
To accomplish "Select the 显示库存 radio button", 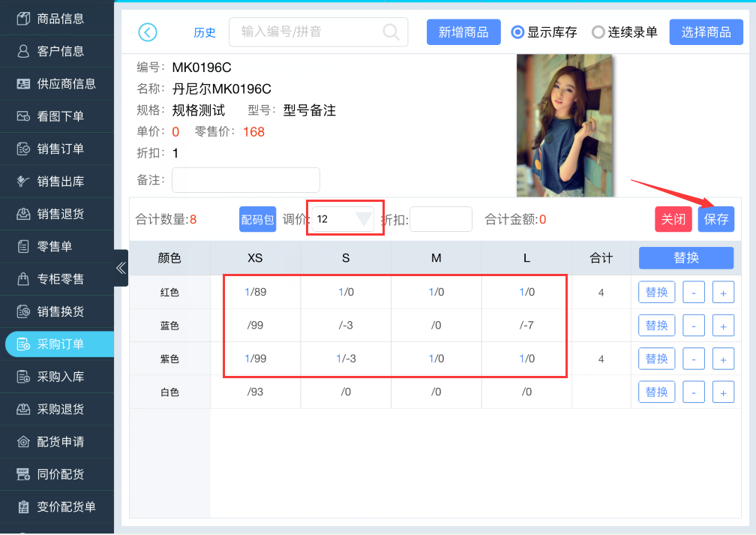I will pyautogui.click(x=517, y=32).
